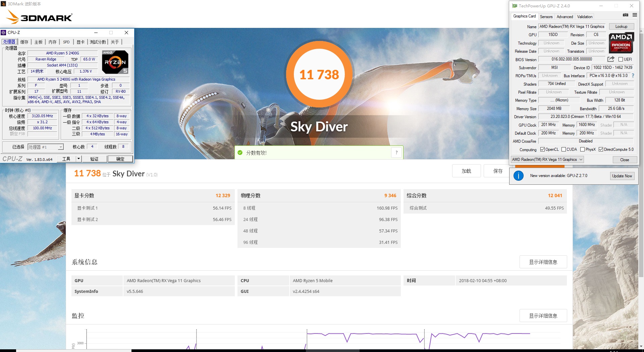This screenshot has height=352, width=644.
Task: Click the blue info icon in the update notice
Action: click(x=518, y=176)
